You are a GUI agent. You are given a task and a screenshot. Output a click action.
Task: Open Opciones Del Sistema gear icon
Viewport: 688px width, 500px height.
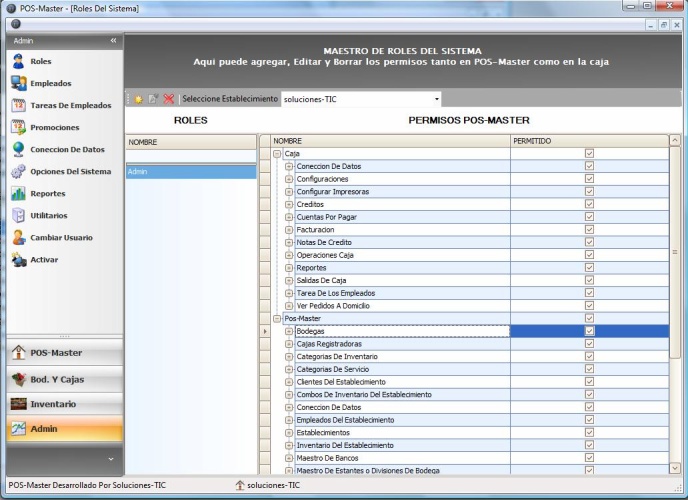pyautogui.click(x=18, y=171)
